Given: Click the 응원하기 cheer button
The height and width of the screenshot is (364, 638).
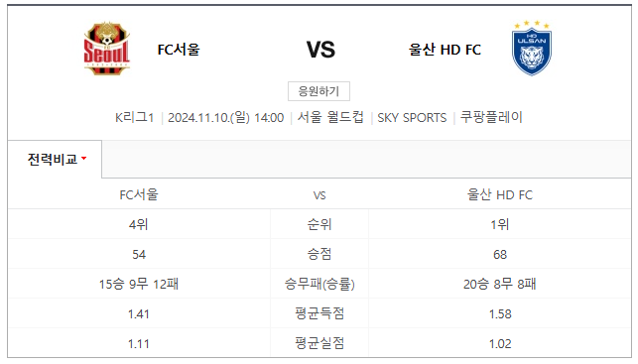Looking at the screenshot, I should click(x=319, y=91).
